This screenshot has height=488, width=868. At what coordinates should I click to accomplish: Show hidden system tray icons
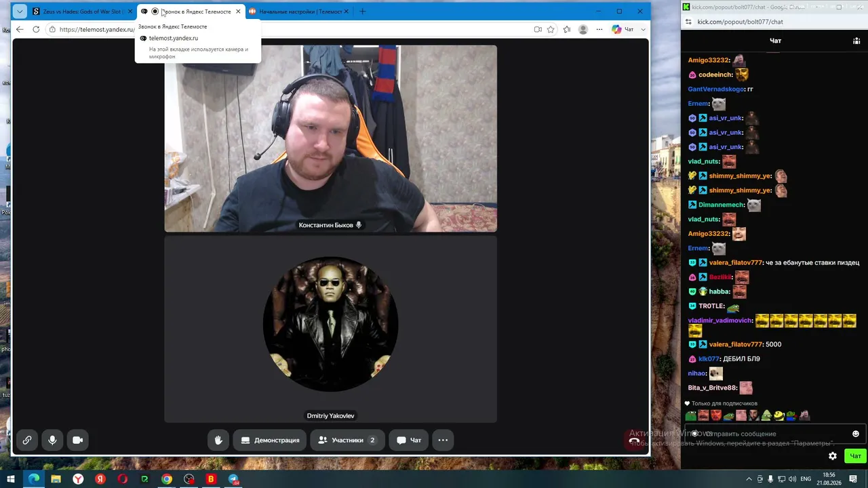tap(749, 479)
